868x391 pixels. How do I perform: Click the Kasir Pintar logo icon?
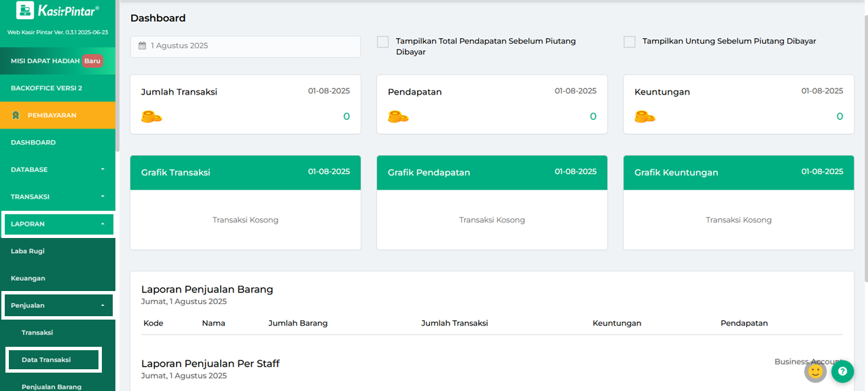tap(25, 10)
